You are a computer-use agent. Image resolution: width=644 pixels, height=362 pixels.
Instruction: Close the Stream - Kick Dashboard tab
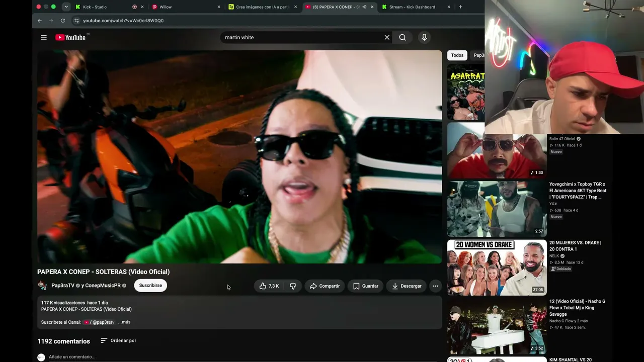(x=448, y=7)
